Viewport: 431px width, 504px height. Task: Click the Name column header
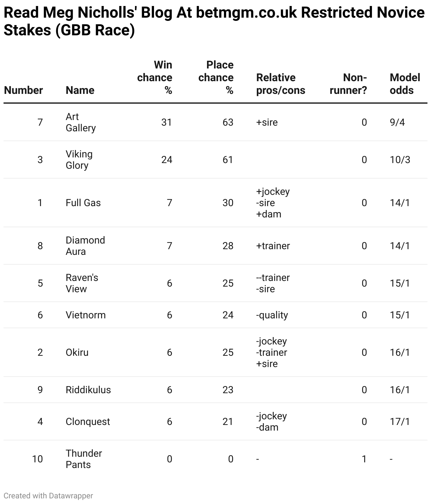click(x=80, y=90)
